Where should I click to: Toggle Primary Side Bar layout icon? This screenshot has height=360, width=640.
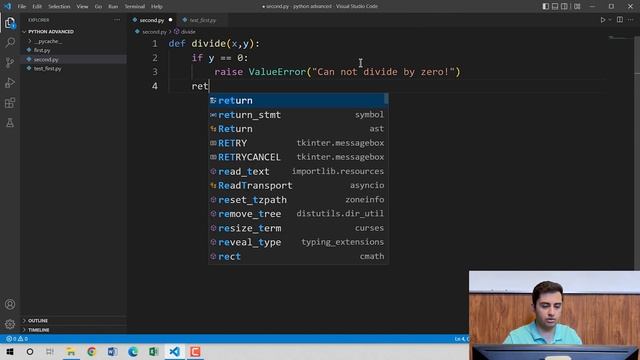coord(545,6)
